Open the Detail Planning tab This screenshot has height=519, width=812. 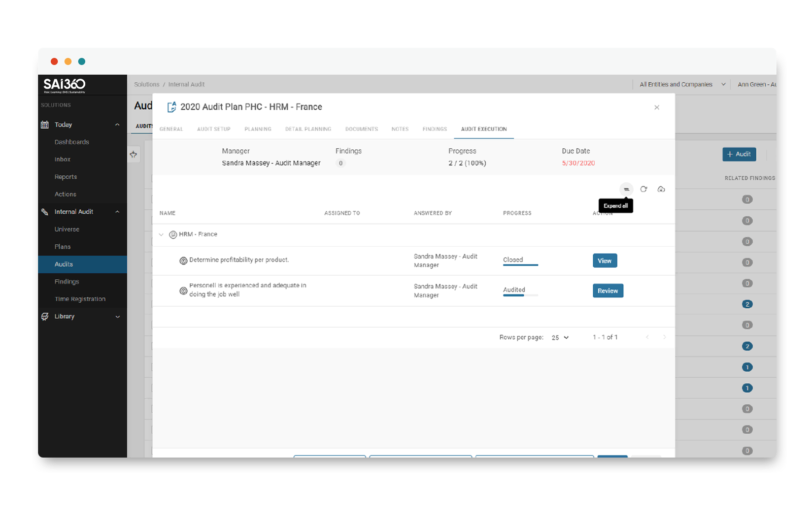pos(308,129)
